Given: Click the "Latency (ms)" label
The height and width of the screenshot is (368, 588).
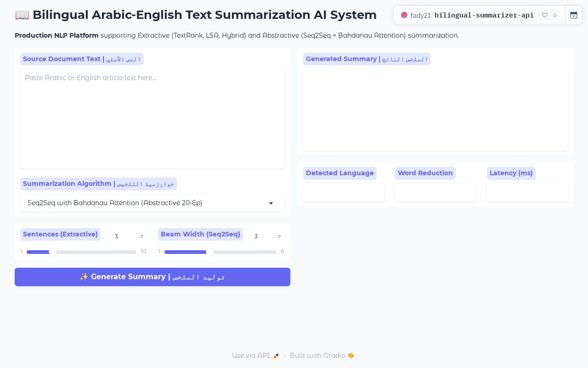Looking at the screenshot, I should coord(511,173).
